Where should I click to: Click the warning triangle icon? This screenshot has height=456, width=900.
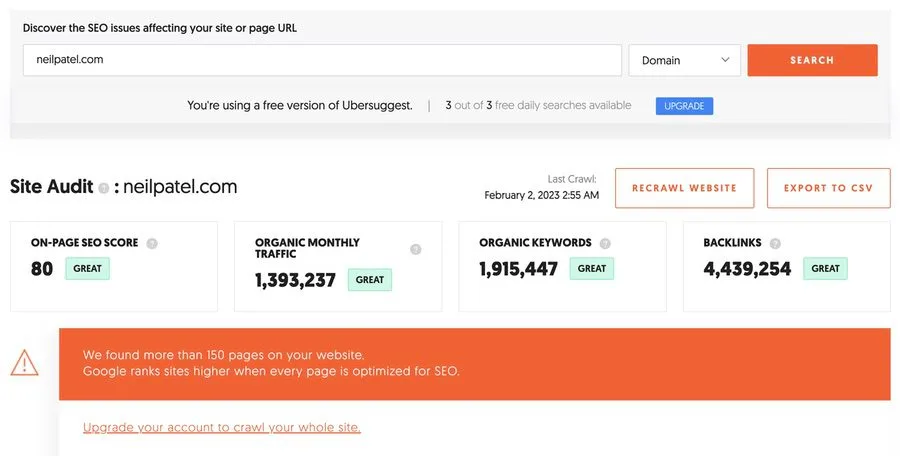[25, 363]
